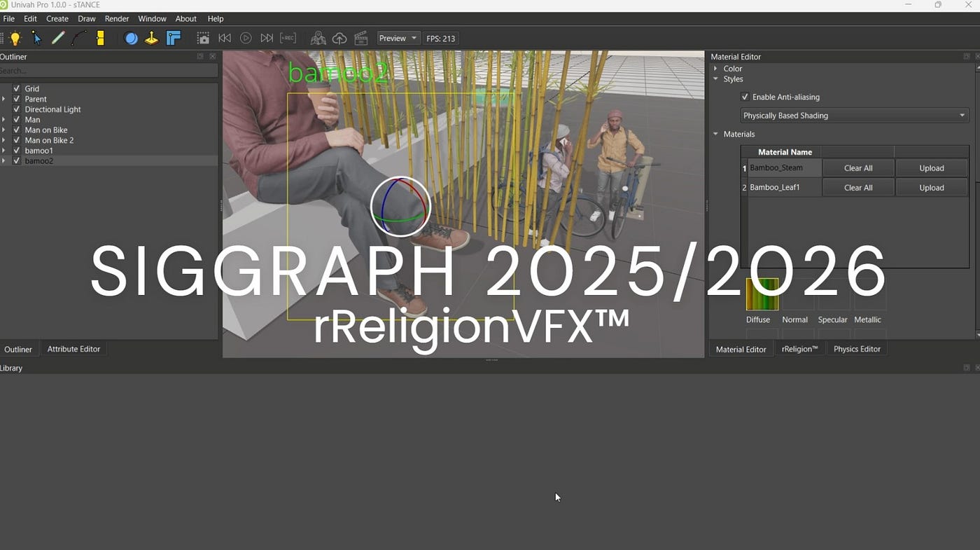Toggle visibility checkbox for Parent

pos(17,99)
